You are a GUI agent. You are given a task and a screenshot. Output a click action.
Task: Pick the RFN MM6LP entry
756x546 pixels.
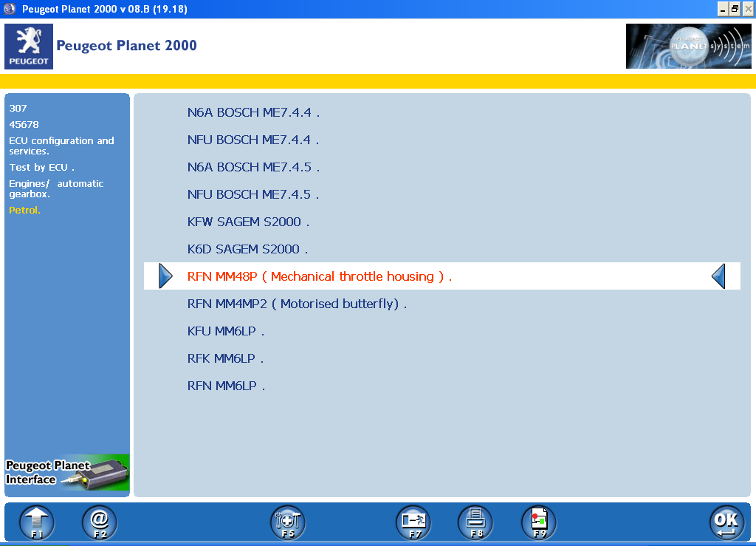coord(226,386)
